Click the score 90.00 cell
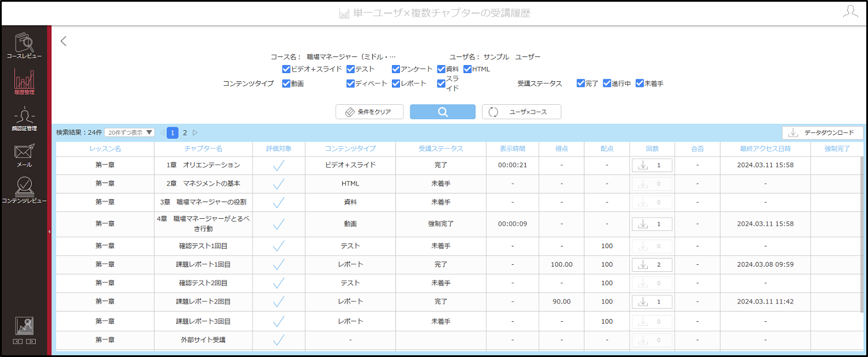 coord(561,302)
